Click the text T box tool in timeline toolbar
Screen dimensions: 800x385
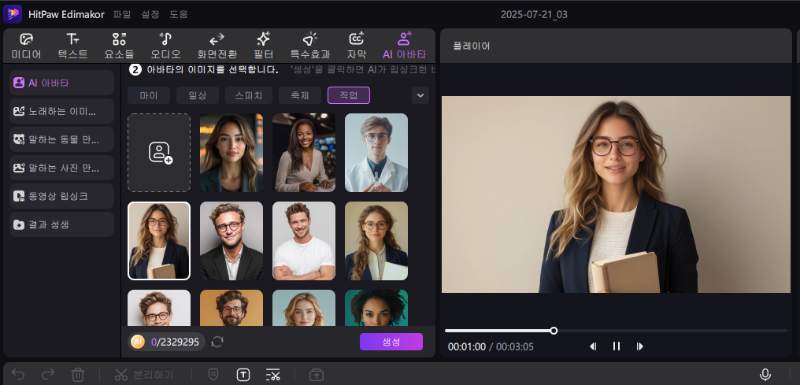pos(243,375)
